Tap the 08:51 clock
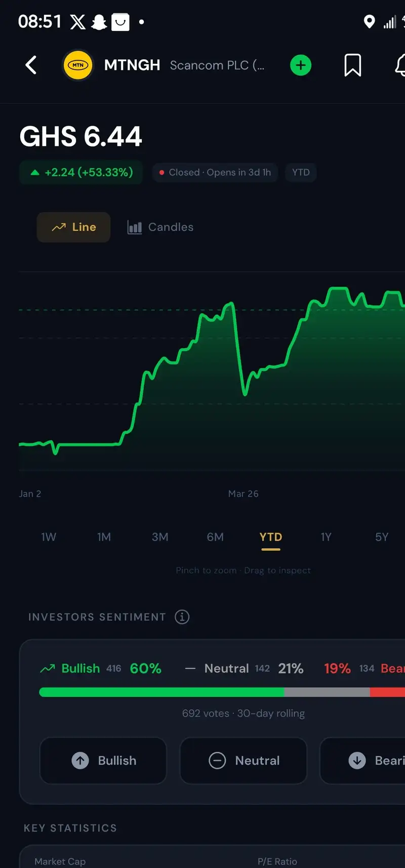The height and width of the screenshot is (868, 405). 39,22
